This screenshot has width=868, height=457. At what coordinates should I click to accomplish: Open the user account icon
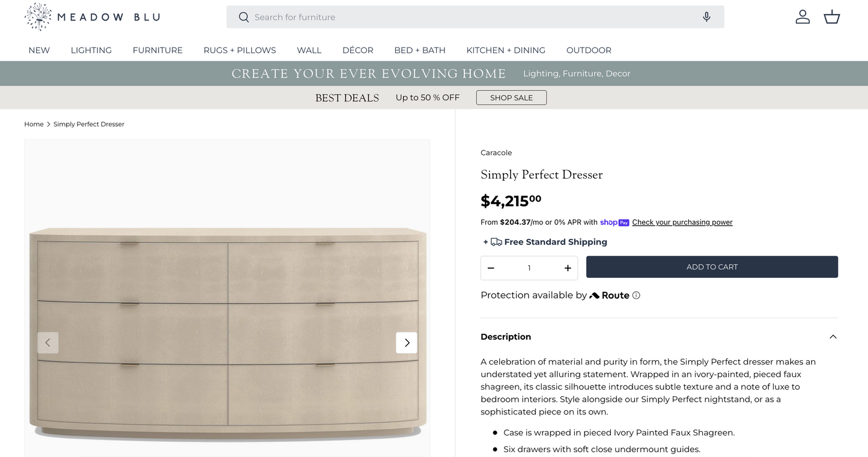(803, 17)
